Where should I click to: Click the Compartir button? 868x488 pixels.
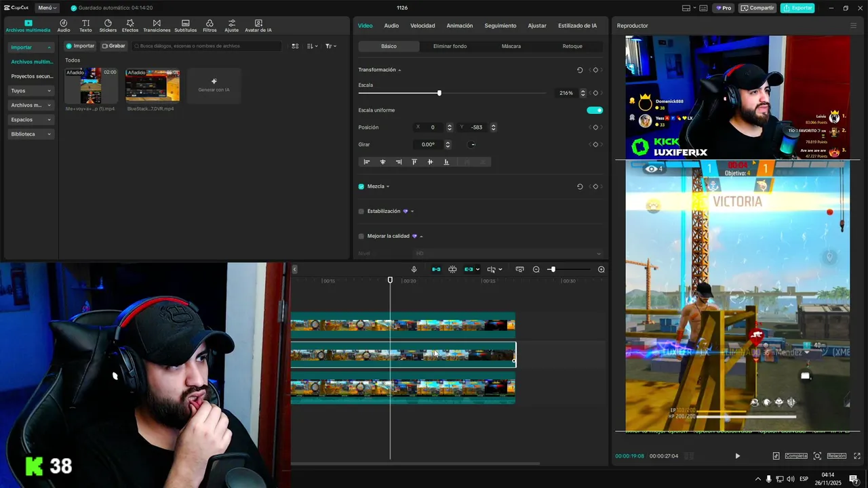click(x=757, y=8)
